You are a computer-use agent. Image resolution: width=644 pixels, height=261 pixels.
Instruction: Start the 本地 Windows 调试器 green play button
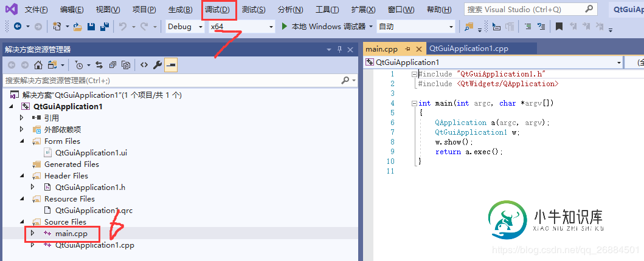(284, 26)
